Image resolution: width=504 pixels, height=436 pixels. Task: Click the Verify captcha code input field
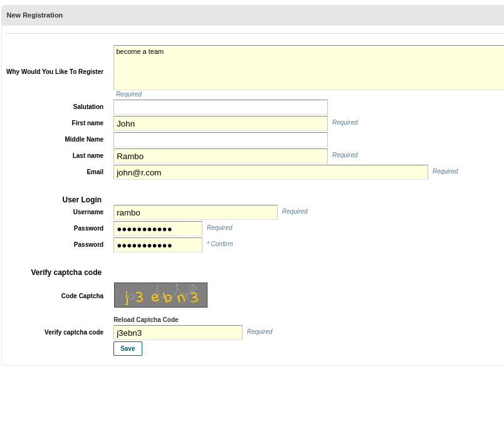[178, 333]
